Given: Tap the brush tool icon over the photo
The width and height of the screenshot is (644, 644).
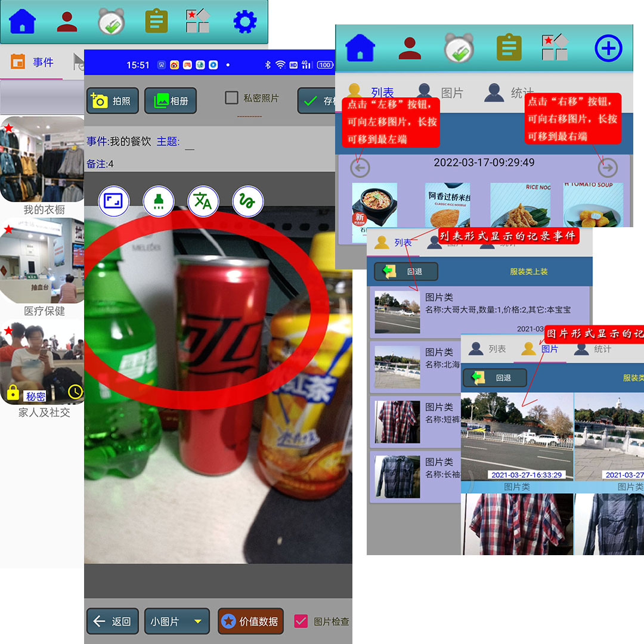Looking at the screenshot, I should coord(159,201).
